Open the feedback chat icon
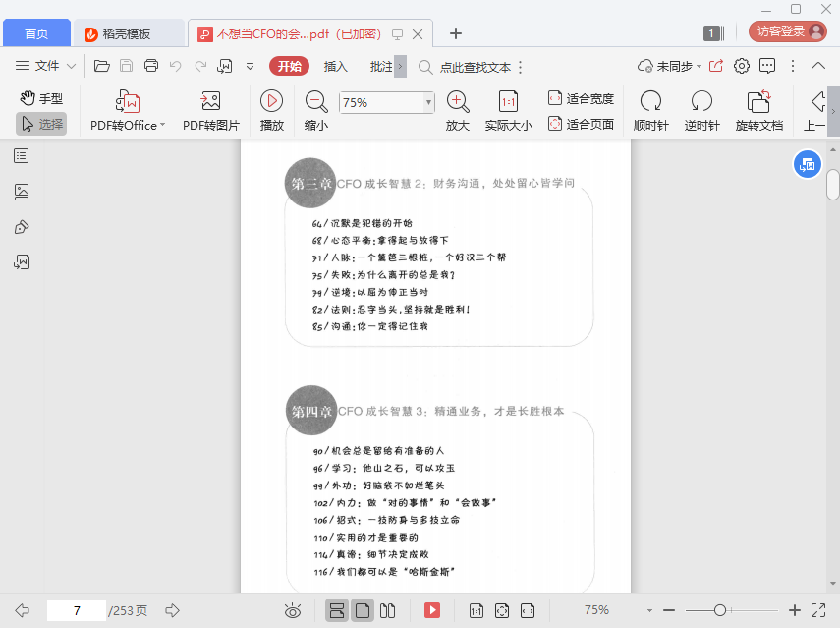The image size is (840, 628). 767,66
